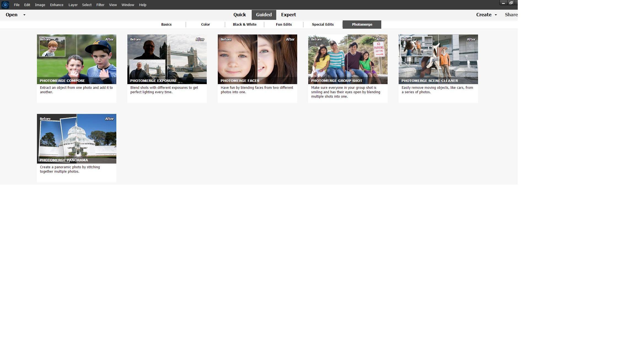Select the Basics category tab
The image size is (644, 342).
point(166,25)
